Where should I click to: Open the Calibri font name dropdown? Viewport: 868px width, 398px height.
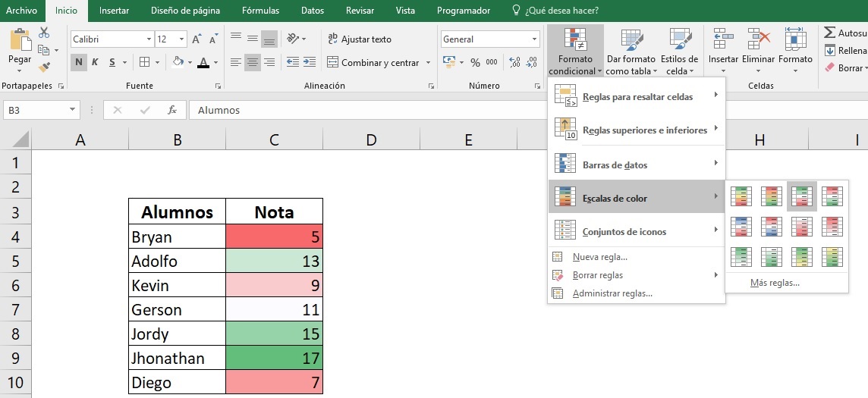149,39
